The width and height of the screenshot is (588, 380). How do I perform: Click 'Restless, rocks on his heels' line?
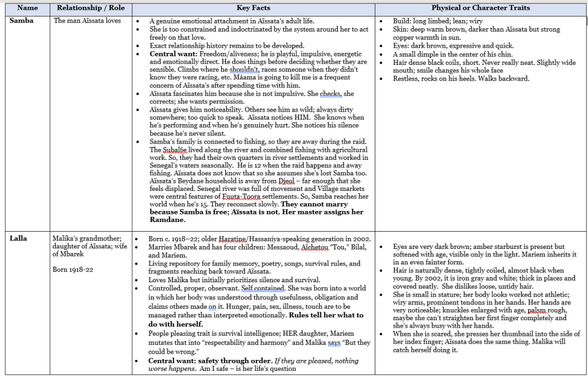pos(461,78)
